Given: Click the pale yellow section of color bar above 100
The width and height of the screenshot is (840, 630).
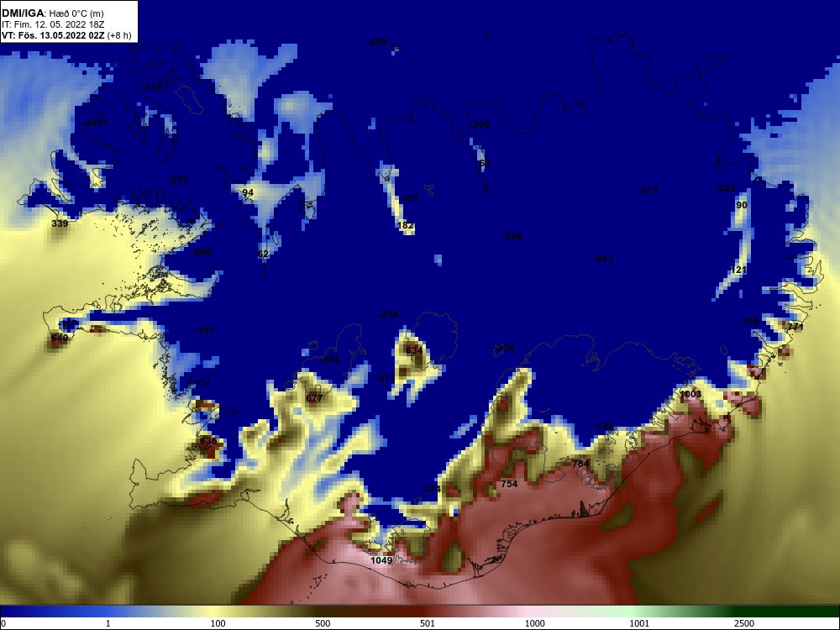Looking at the screenshot, I should [214, 612].
